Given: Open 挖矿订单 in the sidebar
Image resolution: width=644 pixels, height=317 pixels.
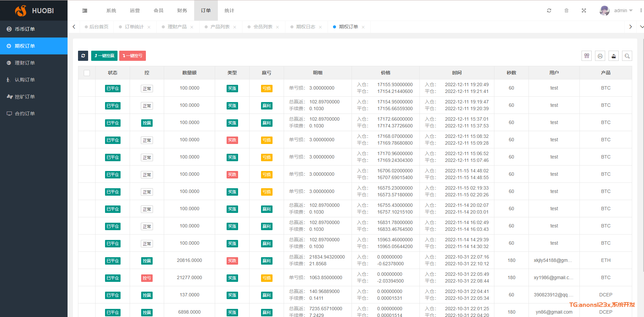Looking at the screenshot, I should (x=34, y=97).
